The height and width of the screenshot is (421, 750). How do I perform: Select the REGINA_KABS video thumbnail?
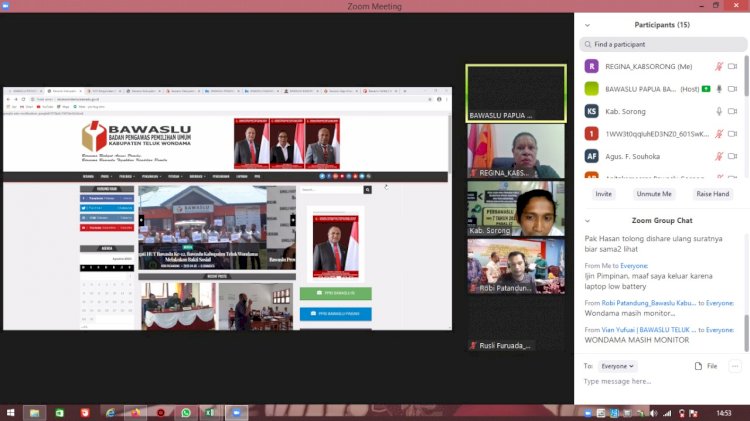tap(516, 151)
